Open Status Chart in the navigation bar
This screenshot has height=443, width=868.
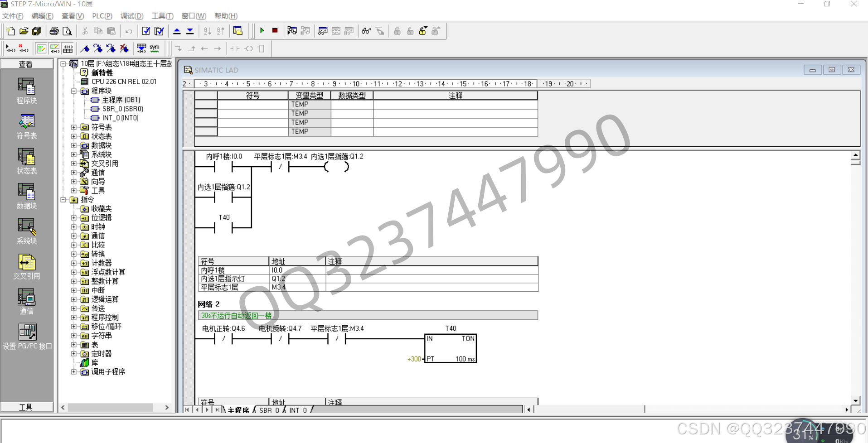pyautogui.click(x=27, y=161)
